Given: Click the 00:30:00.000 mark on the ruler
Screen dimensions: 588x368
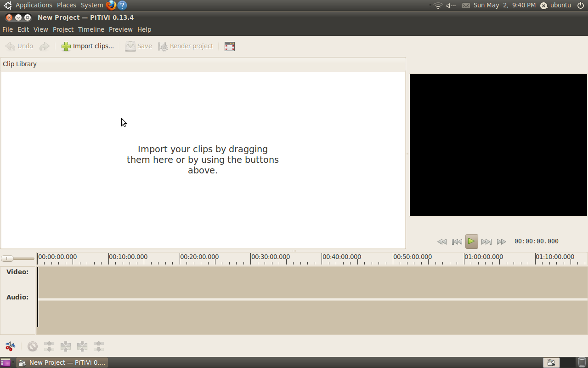Looking at the screenshot, I should [271, 257].
